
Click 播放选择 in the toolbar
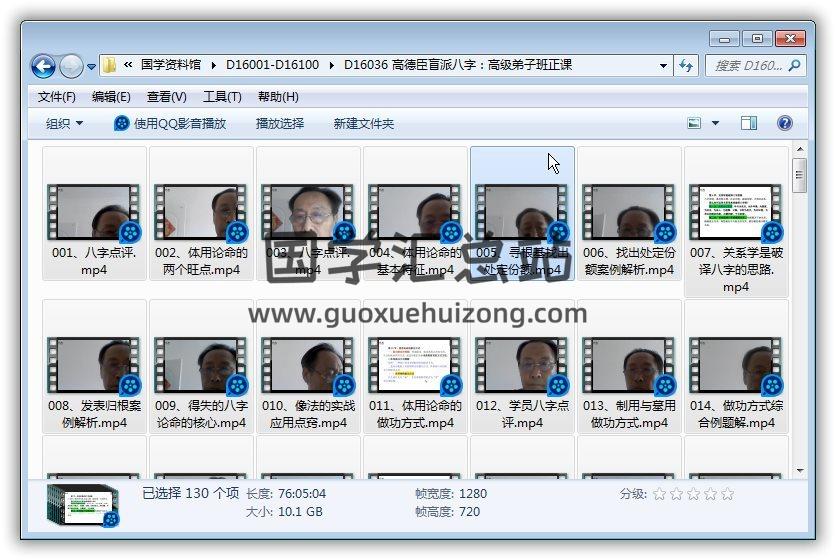[280, 124]
